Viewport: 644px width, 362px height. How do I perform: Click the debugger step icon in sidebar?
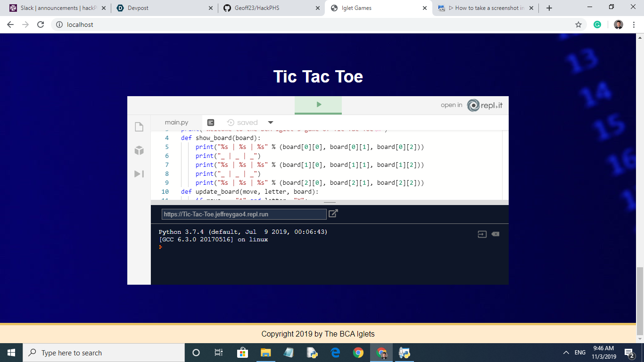139,174
